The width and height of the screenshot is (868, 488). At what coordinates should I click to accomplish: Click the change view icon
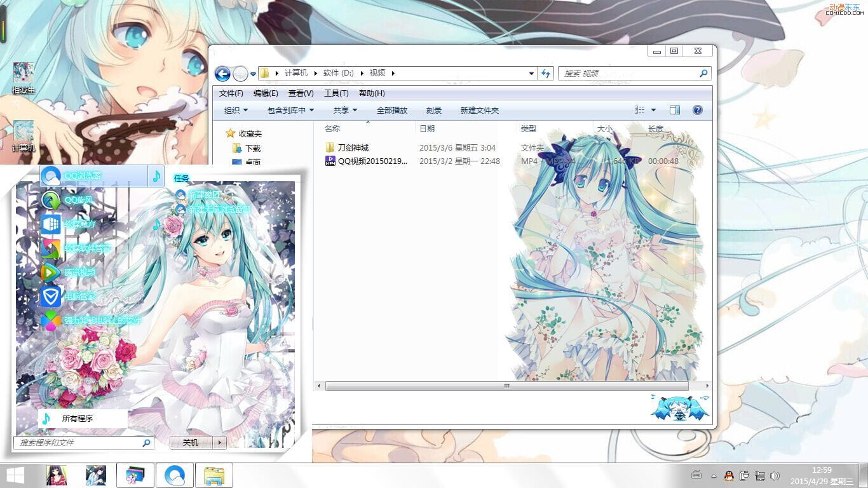tap(640, 111)
